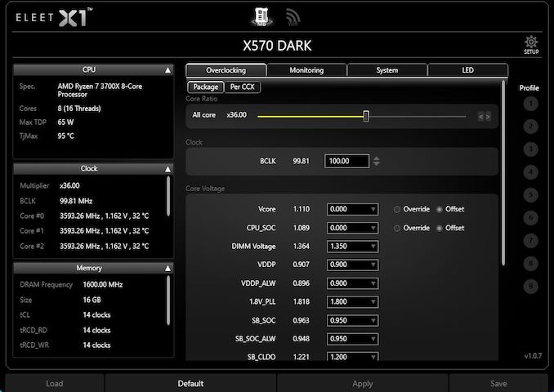The width and height of the screenshot is (554, 392).
Task: Click the Max TDP 65 W value
Action: [x=65, y=122]
